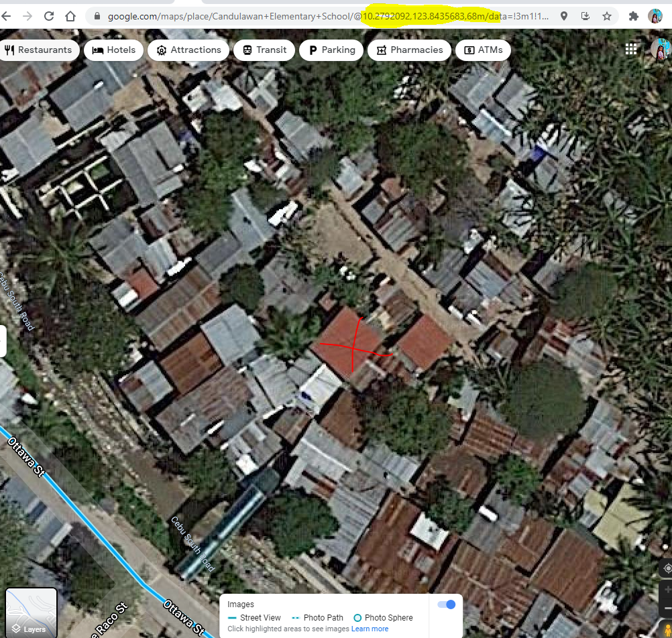672x638 pixels.
Task: Bookmark this page with star icon
Action: pos(606,16)
